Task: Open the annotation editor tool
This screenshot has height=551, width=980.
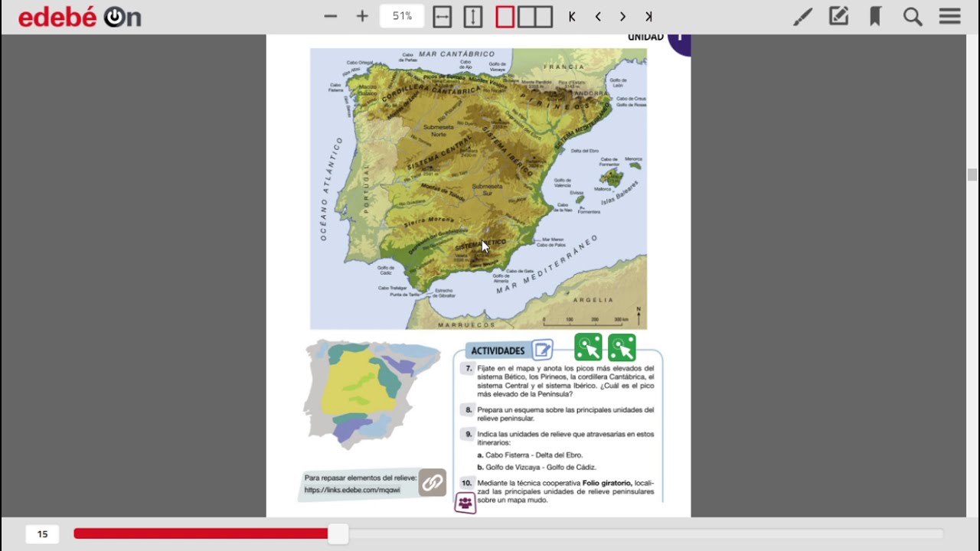Action: [839, 15]
